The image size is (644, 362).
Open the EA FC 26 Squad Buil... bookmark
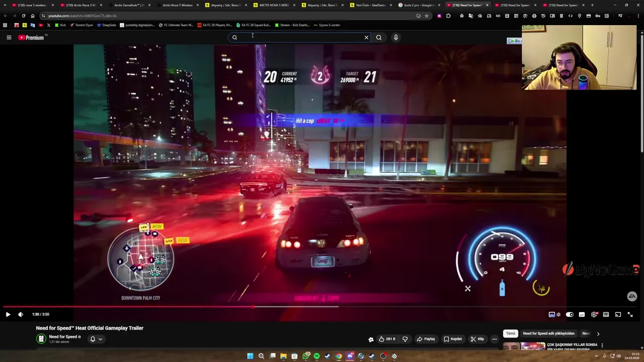253,25
